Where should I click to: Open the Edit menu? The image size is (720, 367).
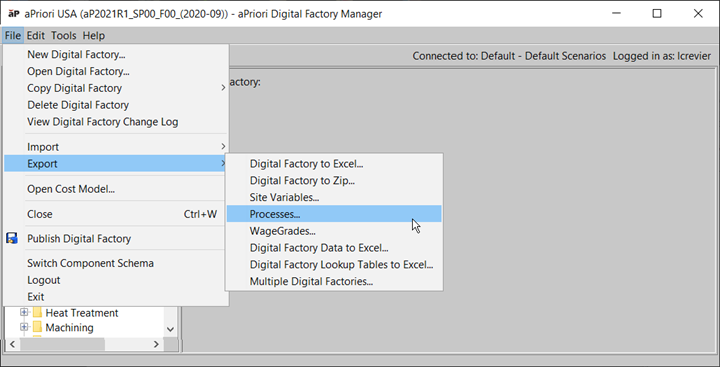coord(35,35)
